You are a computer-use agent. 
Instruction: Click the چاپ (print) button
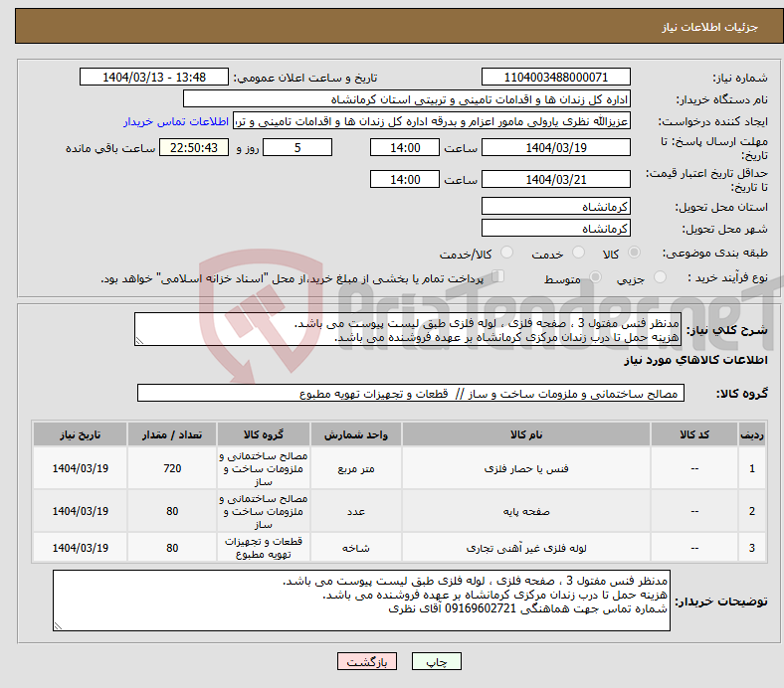pyautogui.click(x=436, y=661)
